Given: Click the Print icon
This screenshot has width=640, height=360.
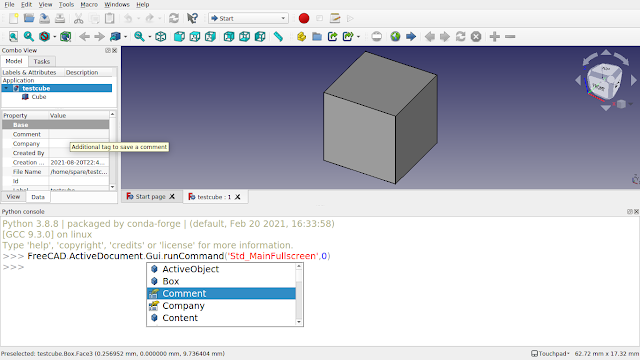Looking at the screenshot, I should click(60, 18).
